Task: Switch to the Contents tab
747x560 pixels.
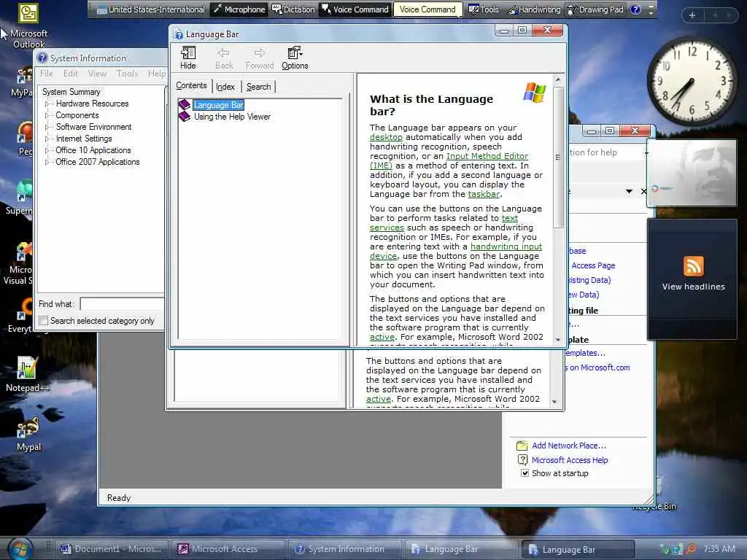Action: (x=191, y=86)
